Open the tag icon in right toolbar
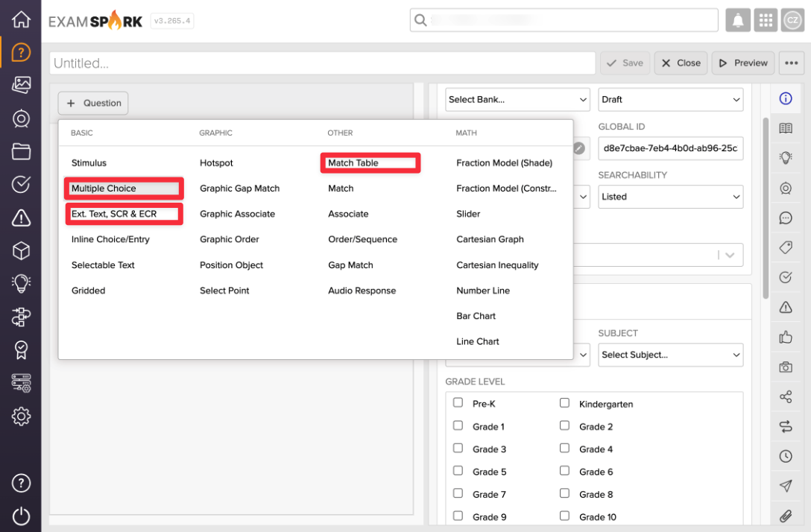Image resolution: width=811 pixels, height=532 pixels. coord(786,247)
